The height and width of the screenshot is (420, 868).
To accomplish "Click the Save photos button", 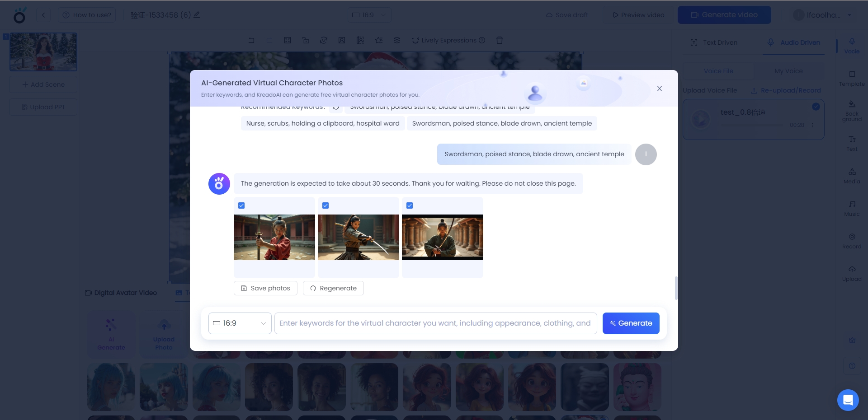I will (x=265, y=288).
